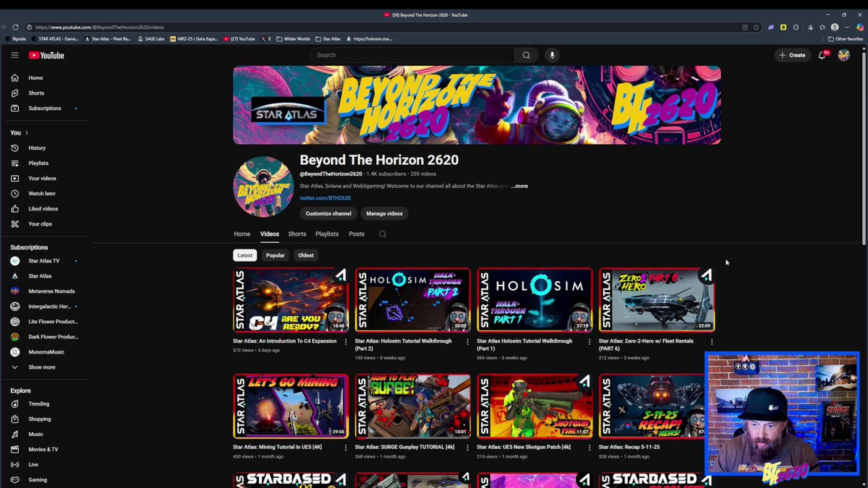
Task: Open the notifications bell
Action: pos(822,55)
